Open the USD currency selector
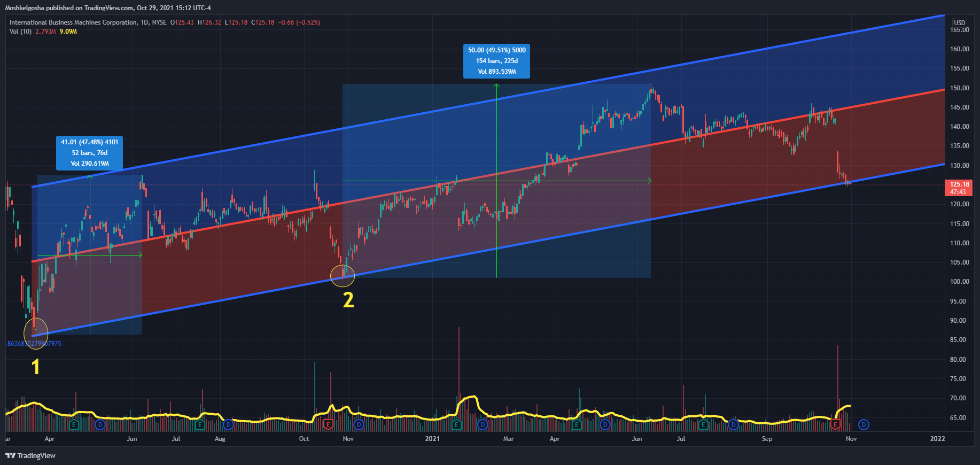Viewport: 980px width, 465px height. (960, 22)
